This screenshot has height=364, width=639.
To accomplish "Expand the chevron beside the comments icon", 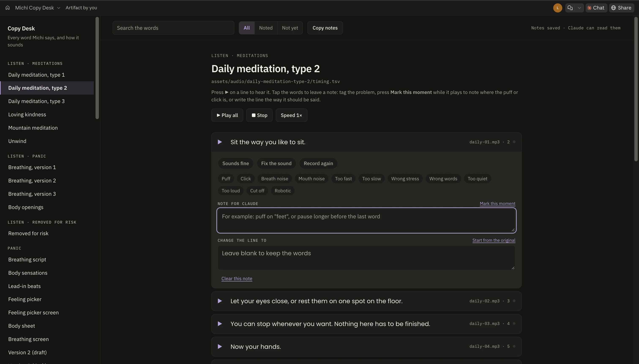I will [579, 8].
